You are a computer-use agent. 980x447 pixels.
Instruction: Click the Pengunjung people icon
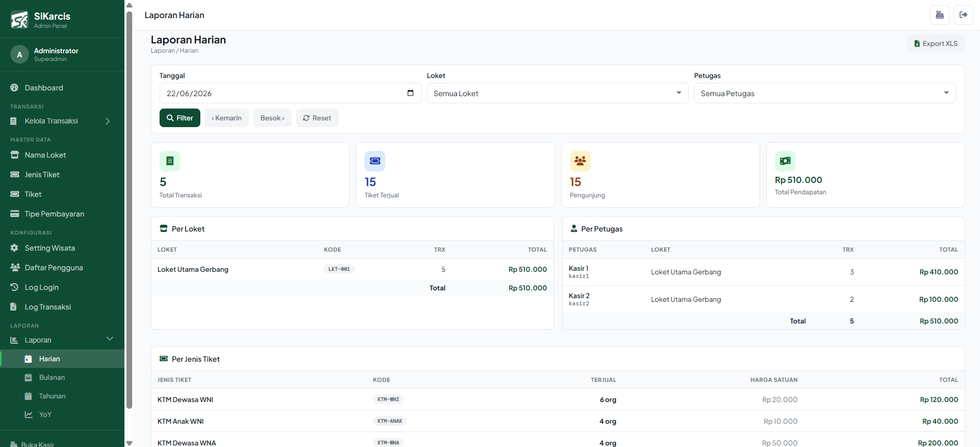pos(580,161)
